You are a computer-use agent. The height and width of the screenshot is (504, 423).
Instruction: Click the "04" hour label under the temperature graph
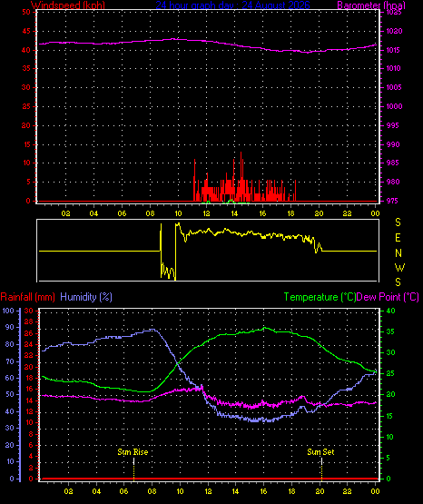coord(96,491)
